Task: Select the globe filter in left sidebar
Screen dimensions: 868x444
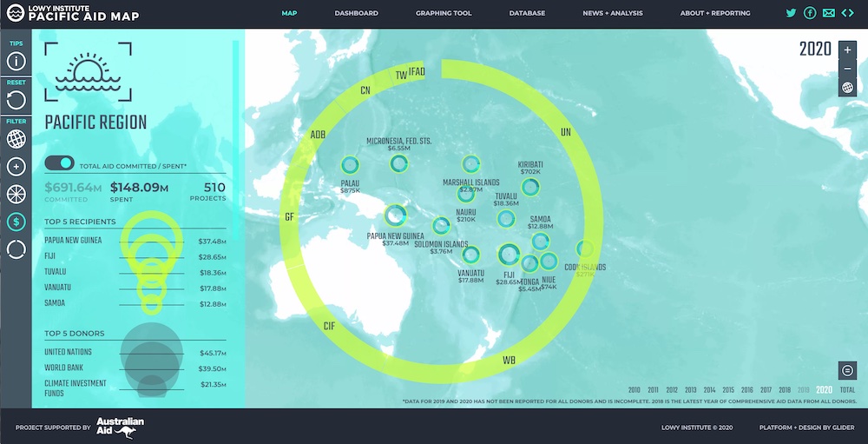Action: [16, 139]
